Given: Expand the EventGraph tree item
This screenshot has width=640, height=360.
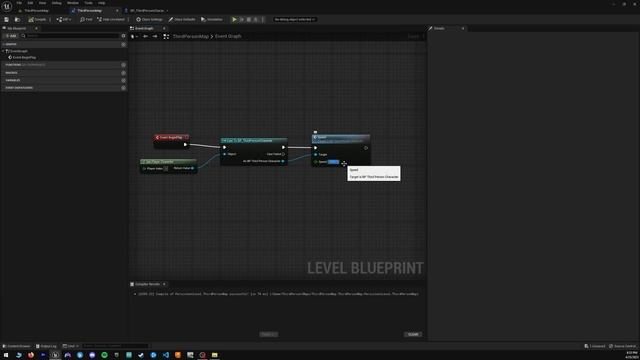Looking at the screenshot, I should point(4,51).
